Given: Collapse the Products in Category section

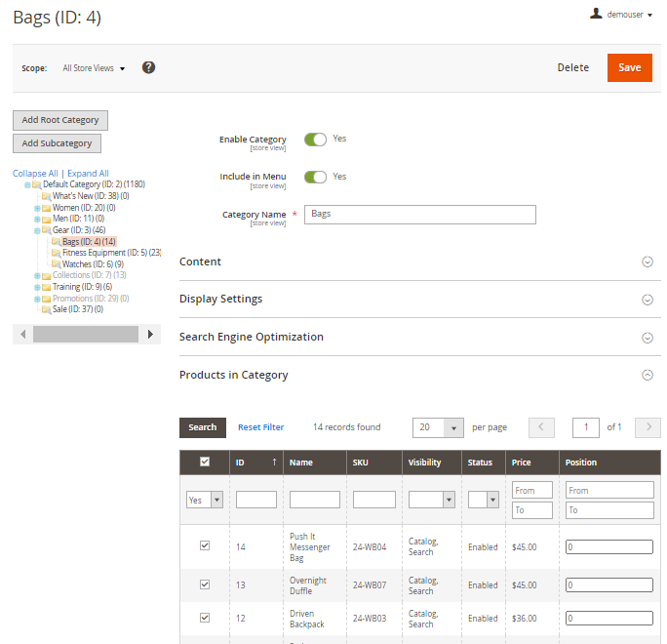Looking at the screenshot, I should (647, 375).
